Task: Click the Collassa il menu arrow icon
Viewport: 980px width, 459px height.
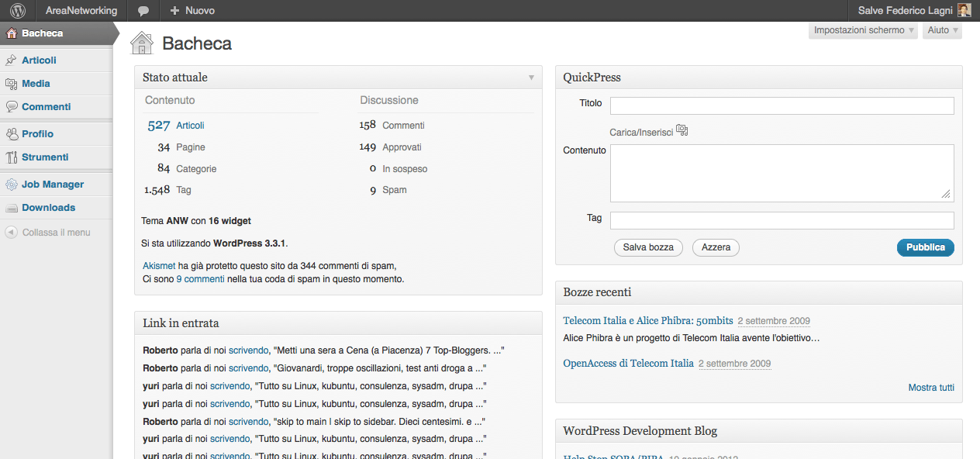Action: tap(11, 232)
